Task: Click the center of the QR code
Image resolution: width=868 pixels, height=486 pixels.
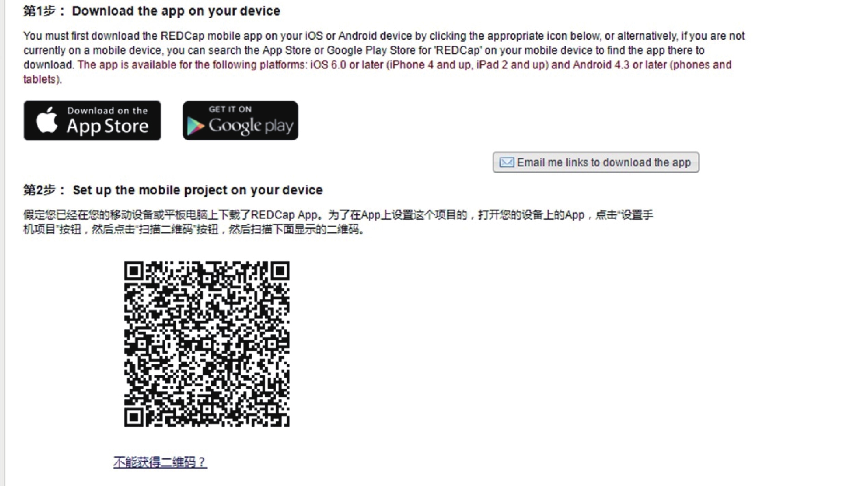Action: click(207, 344)
